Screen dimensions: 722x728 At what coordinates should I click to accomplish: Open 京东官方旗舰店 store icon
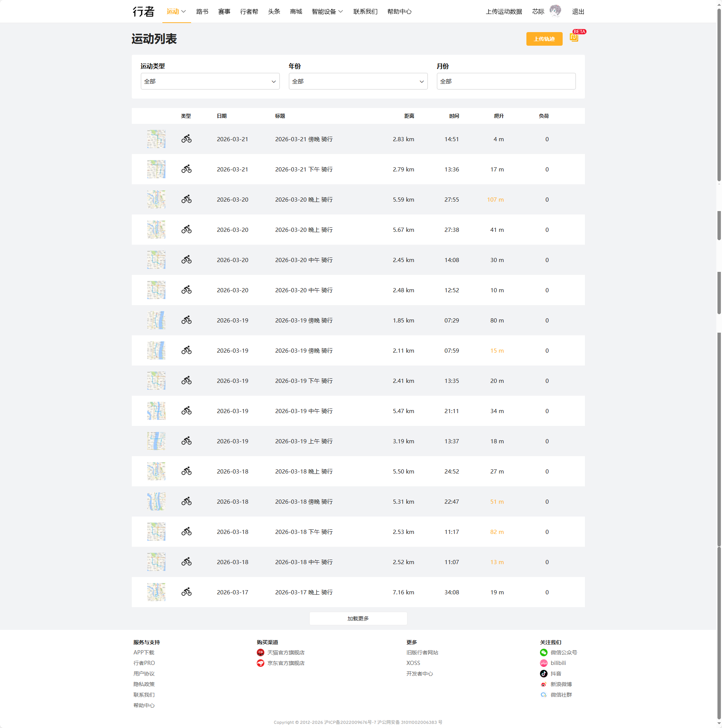261,663
